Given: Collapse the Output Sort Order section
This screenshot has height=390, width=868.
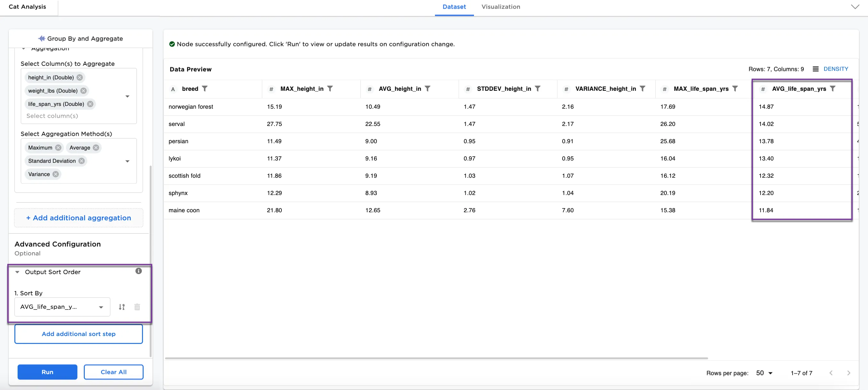Looking at the screenshot, I should pos(17,272).
